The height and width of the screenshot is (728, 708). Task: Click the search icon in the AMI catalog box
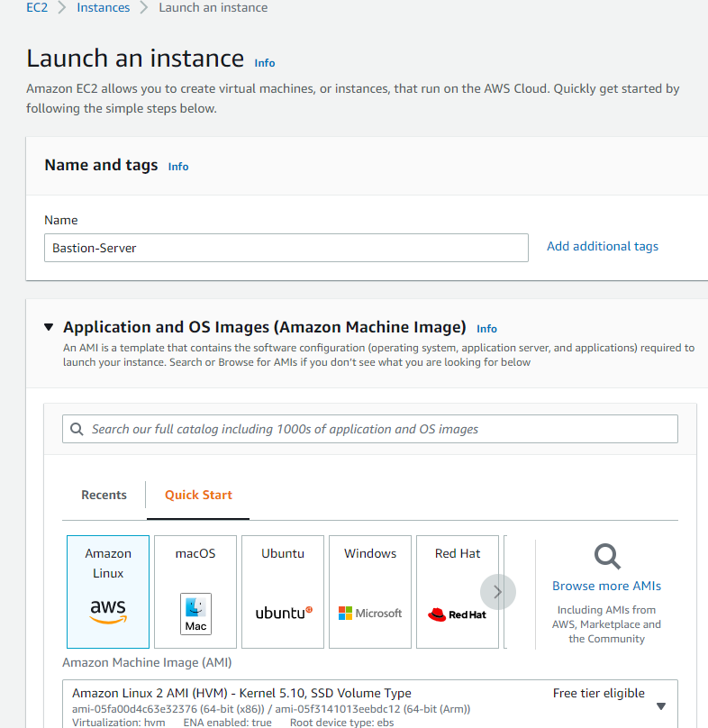click(x=77, y=429)
